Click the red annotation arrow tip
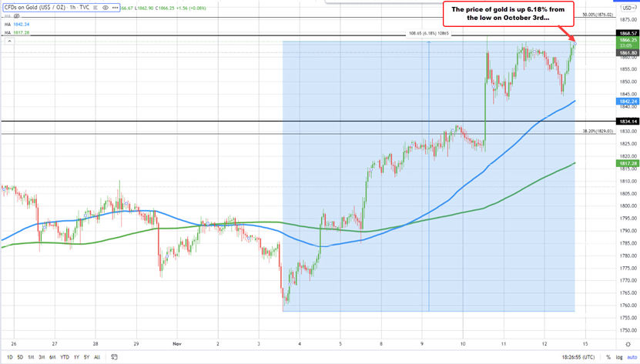This screenshot has height=364, width=640. (575, 42)
